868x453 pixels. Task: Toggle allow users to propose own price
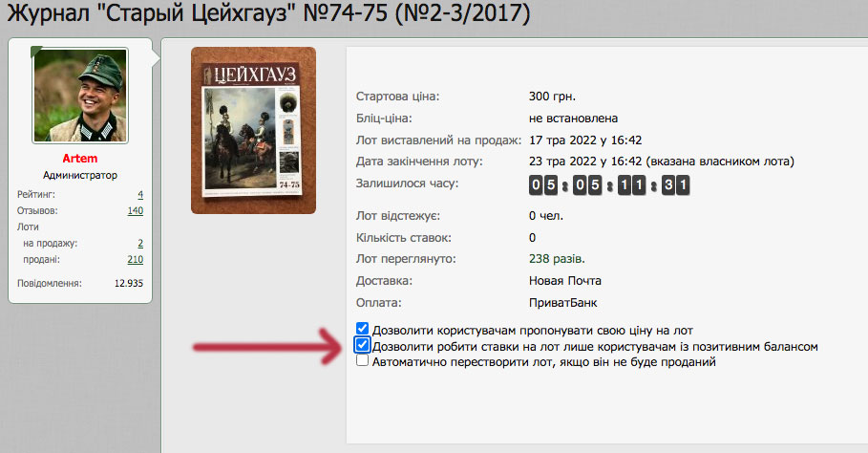[362, 329]
